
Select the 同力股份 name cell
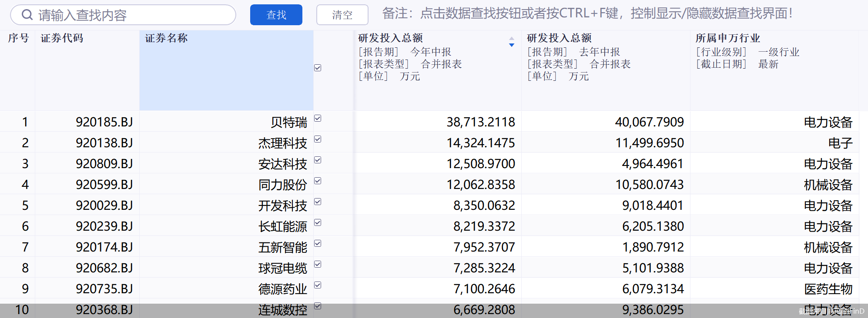(x=226, y=184)
